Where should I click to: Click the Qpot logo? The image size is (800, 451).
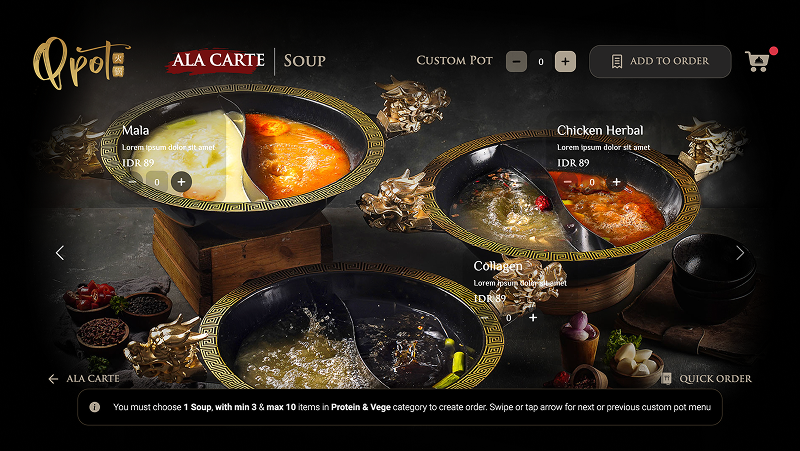pyautogui.click(x=81, y=62)
